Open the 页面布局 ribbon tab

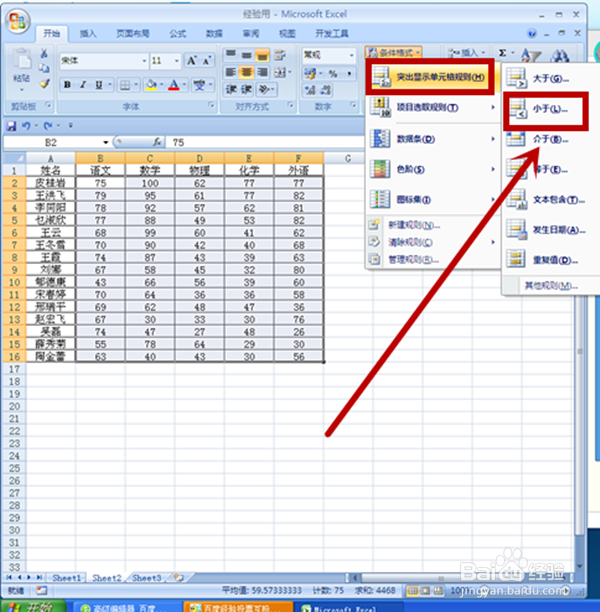133,34
